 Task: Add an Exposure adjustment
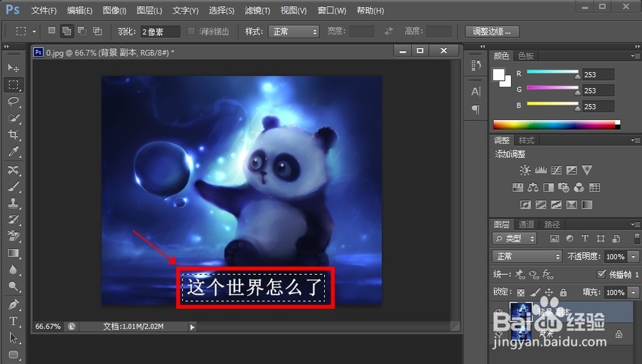coord(571,170)
